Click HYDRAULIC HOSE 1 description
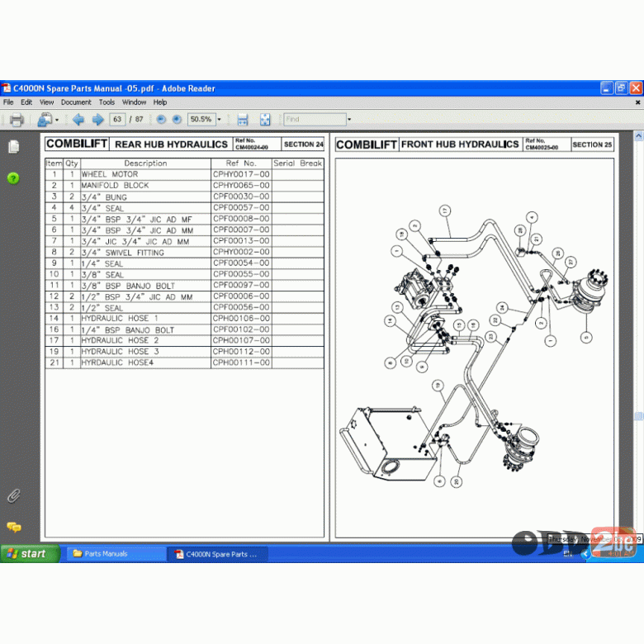Viewport: 644px width, 644px height. click(120, 319)
